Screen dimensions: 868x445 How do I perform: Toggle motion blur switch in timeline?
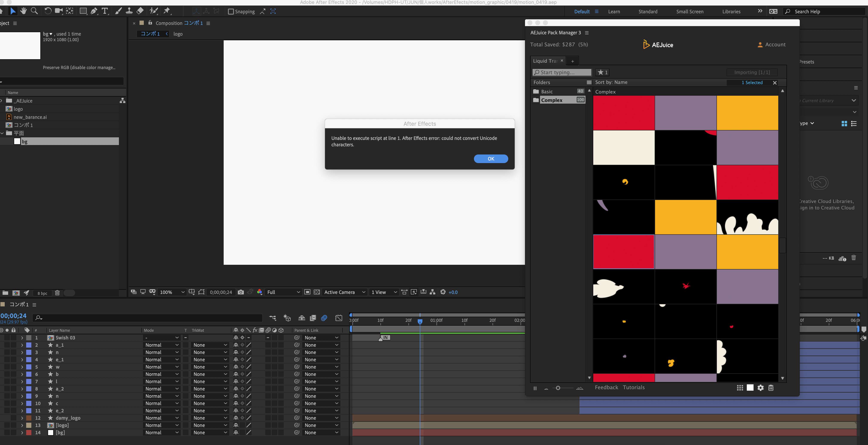tap(324, 318)
